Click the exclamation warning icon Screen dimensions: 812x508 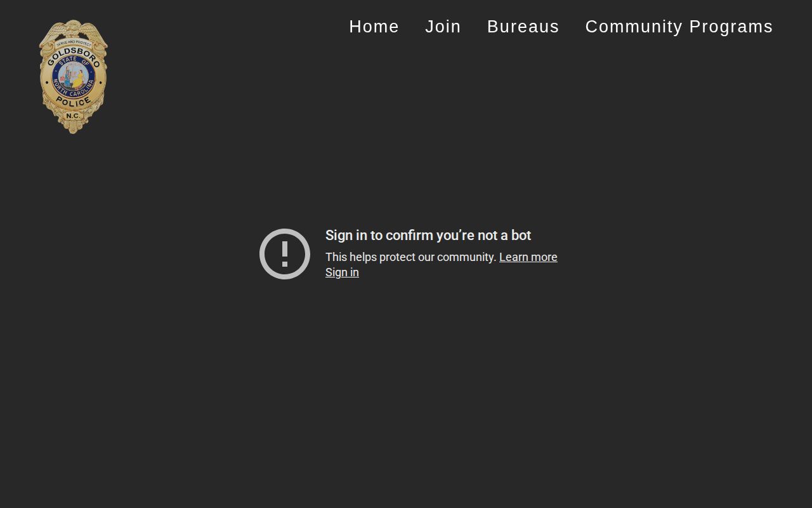click(x=285, y=254)
